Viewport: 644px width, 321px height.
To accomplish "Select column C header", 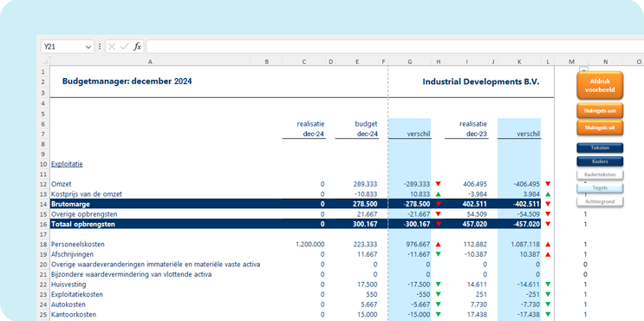I will point(304,62).
